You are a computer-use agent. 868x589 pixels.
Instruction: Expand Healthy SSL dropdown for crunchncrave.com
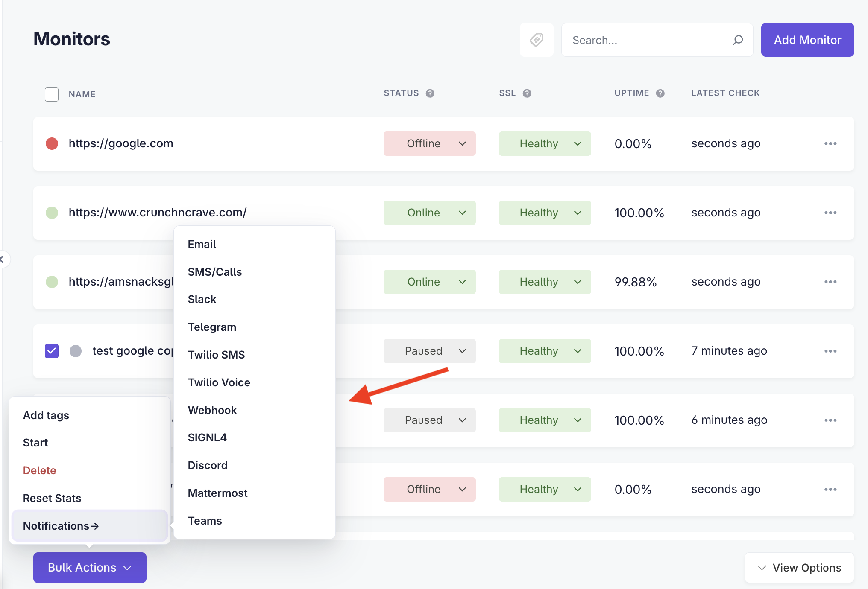click(545, 213)
